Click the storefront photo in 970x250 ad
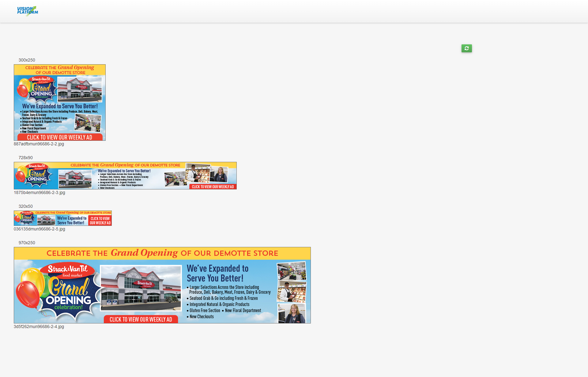This screenshot has width=588, height=377. [x=141, y=288]
